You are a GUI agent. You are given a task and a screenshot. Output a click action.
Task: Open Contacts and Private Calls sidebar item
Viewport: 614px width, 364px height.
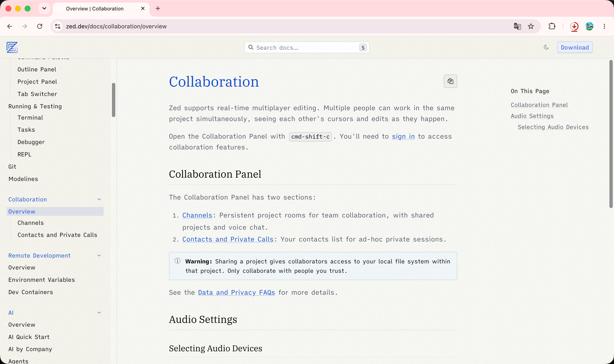57,235
